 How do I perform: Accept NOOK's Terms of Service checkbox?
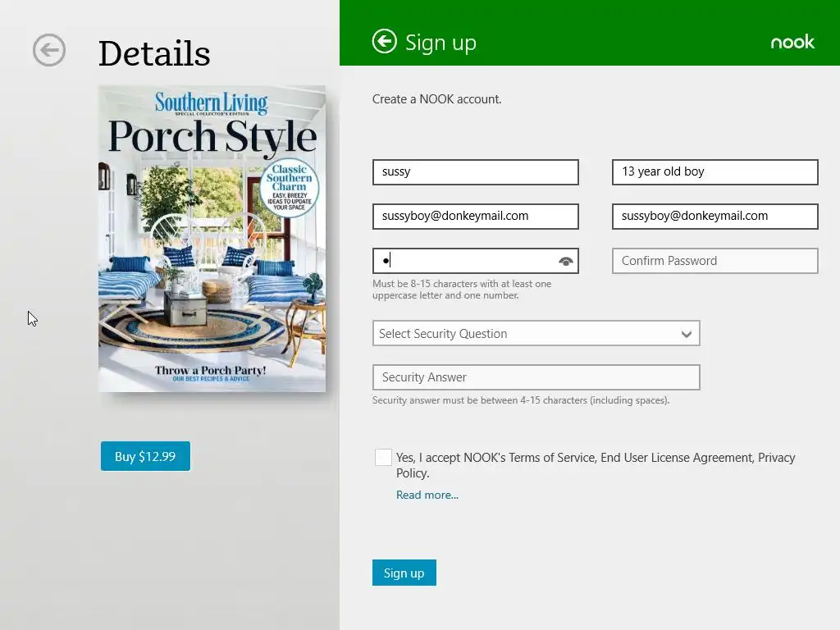[x=383, y=457]
